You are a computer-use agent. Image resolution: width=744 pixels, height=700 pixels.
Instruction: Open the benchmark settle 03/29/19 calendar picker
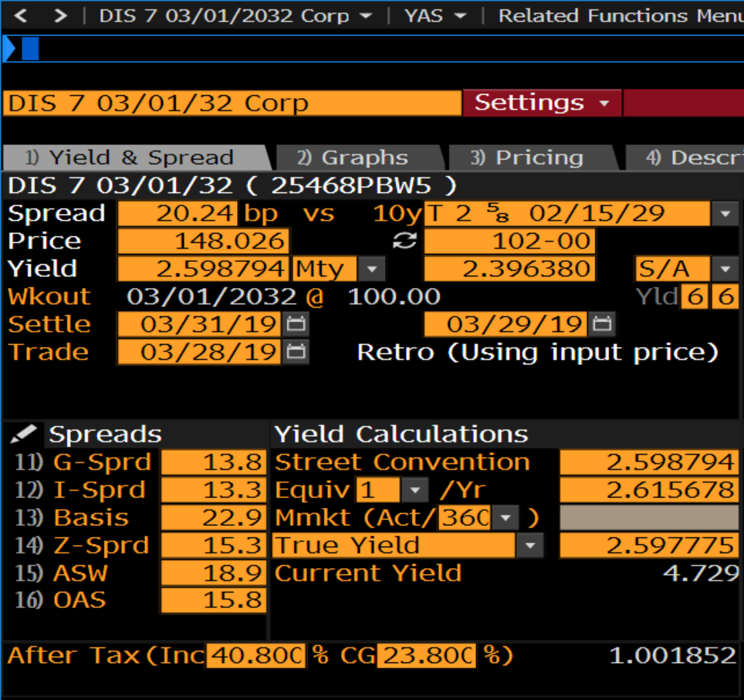coord(602,324)
